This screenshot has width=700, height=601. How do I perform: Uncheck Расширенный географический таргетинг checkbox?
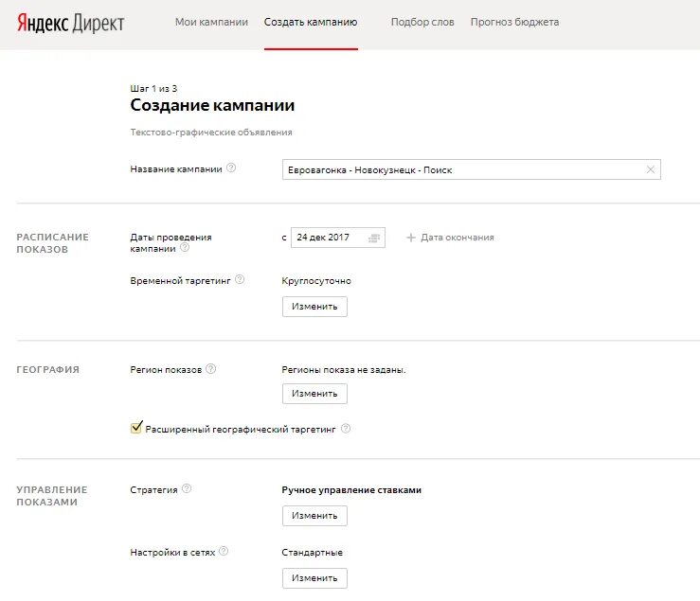[136, 428]
